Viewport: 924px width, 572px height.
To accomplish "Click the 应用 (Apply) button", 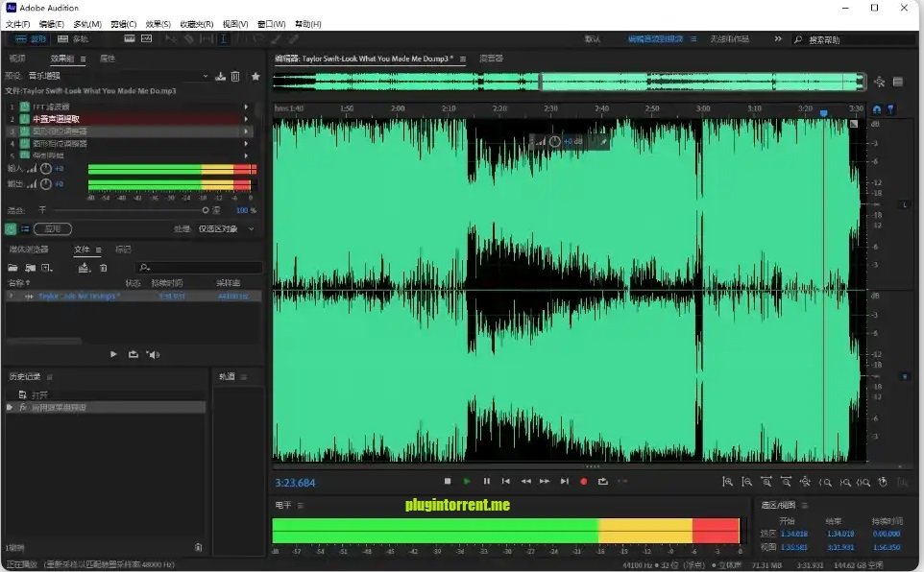I will [x=53, y=228].
